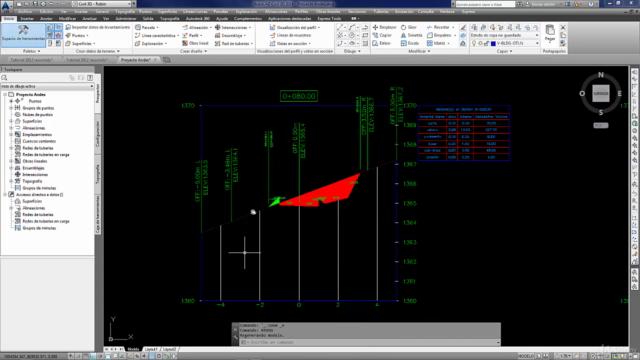This screenshot has width=640, height=360.
Task: Open the Intersecciones ribbon tool
Action: pos(233,27)
